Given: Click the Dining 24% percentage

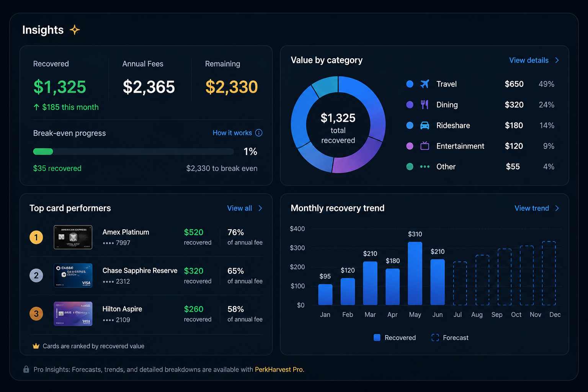Looking at the screenshot, I should [x=547, y=105].
